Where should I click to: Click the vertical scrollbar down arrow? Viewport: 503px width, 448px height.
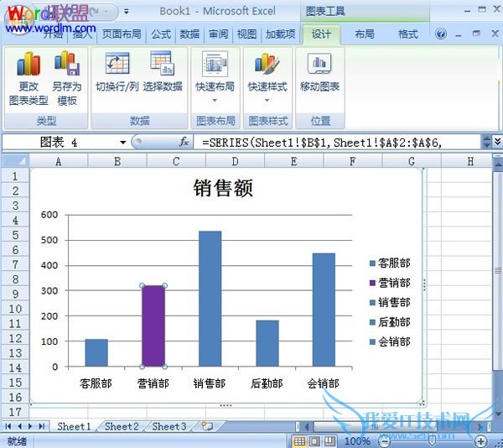tap(498, 414)
